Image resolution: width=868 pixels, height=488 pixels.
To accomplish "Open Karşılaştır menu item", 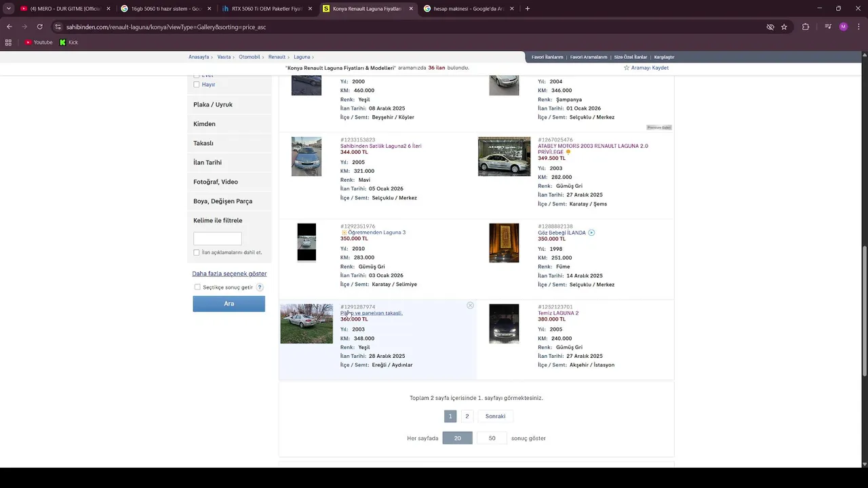I will 664,57.
